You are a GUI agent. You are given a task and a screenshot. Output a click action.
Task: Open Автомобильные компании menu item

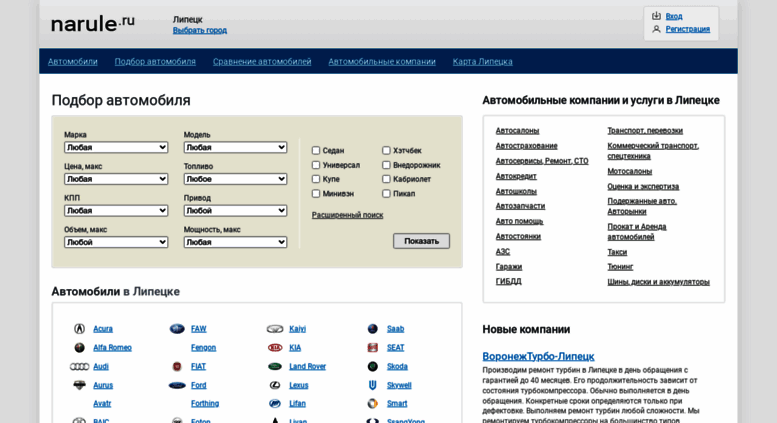[x=382, y=61]
